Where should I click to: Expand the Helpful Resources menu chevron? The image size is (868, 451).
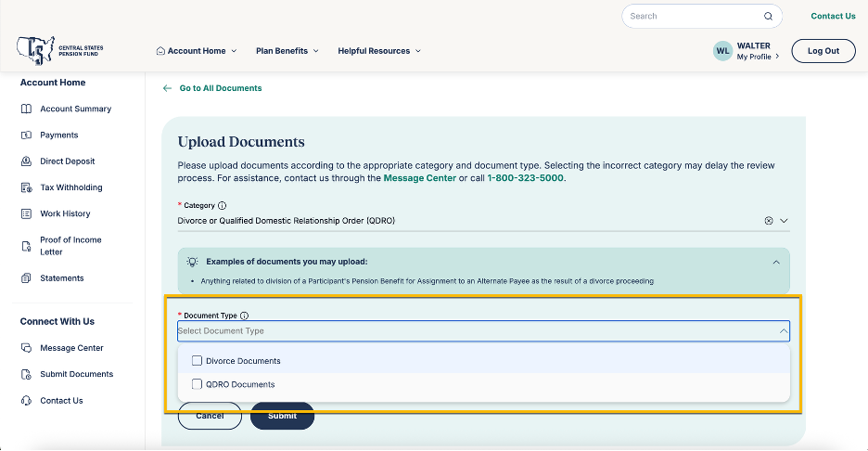418,51
